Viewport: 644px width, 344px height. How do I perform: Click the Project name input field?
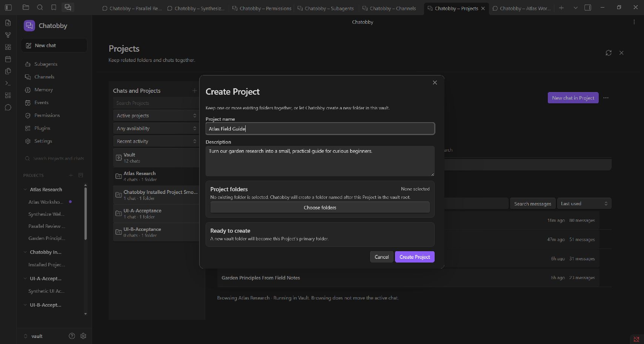pos(320,129)
